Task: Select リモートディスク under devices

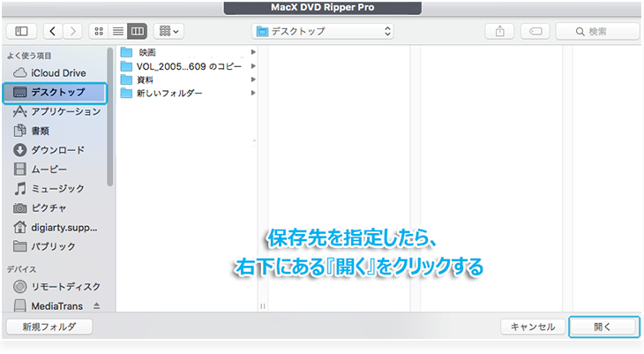Action: pyautogui.click(x=55, y=287)
